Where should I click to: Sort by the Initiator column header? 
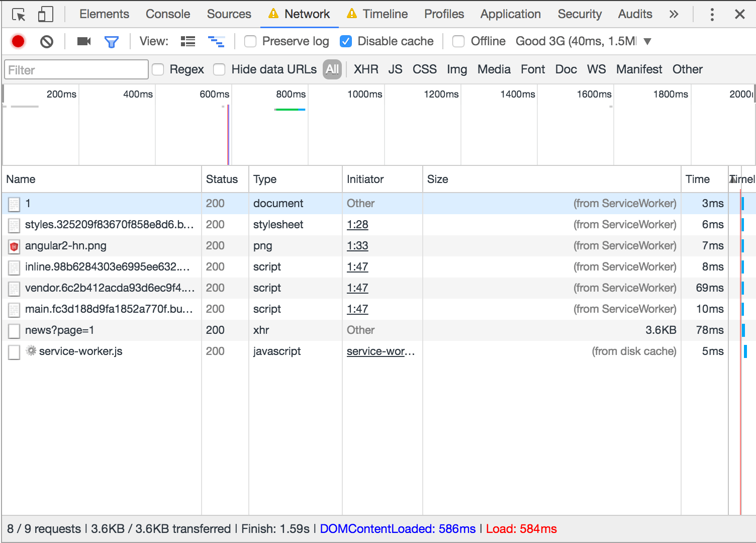[383, 179]
